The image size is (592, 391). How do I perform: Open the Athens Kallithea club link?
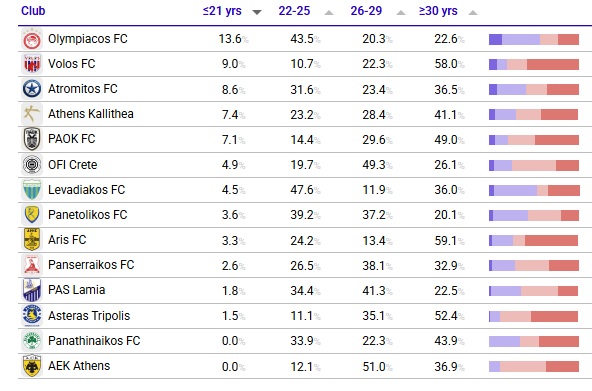click(x=91, y=114)
